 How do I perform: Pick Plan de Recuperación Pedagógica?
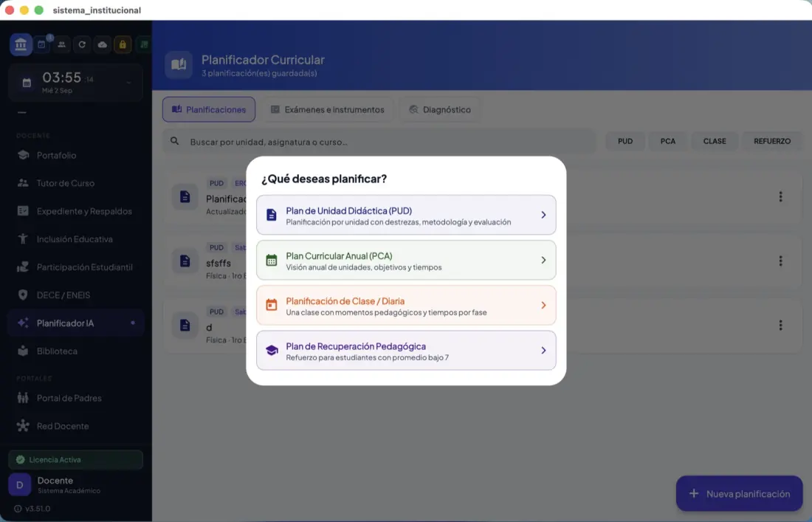point(406,350)
